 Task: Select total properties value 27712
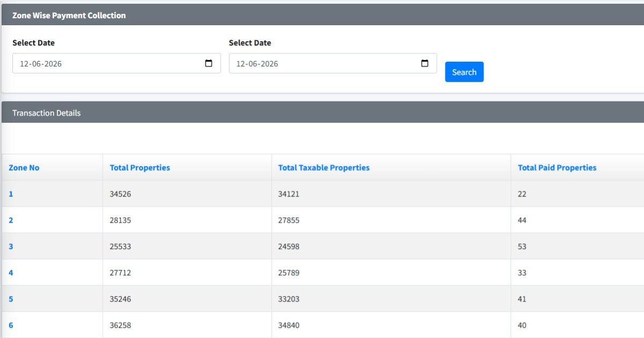tap(120, 273)
